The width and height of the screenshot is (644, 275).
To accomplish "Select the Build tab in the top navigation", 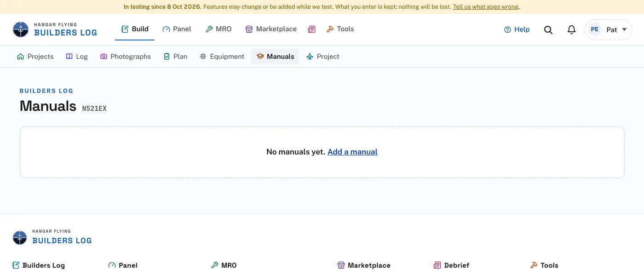I will (x=135, y=29).
